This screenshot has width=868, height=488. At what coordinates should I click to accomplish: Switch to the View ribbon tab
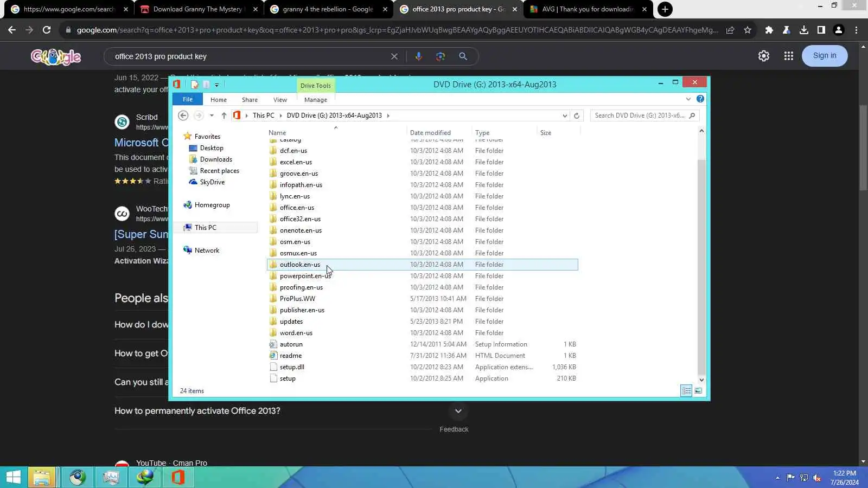click(280, 100)
